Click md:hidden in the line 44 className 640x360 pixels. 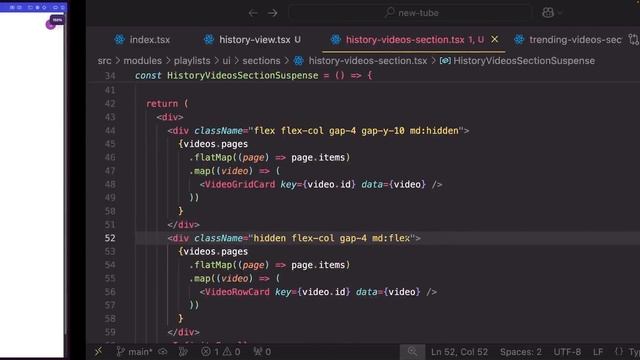(x=434, y=131)
